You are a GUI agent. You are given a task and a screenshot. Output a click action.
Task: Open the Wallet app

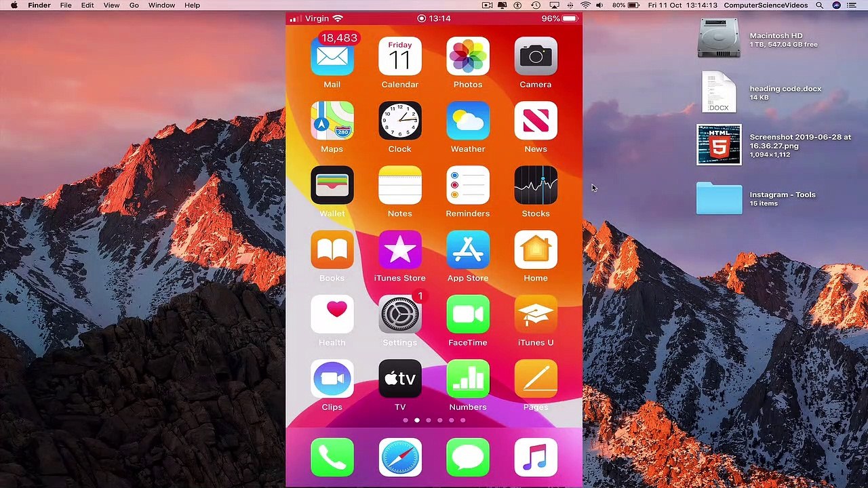332,185
